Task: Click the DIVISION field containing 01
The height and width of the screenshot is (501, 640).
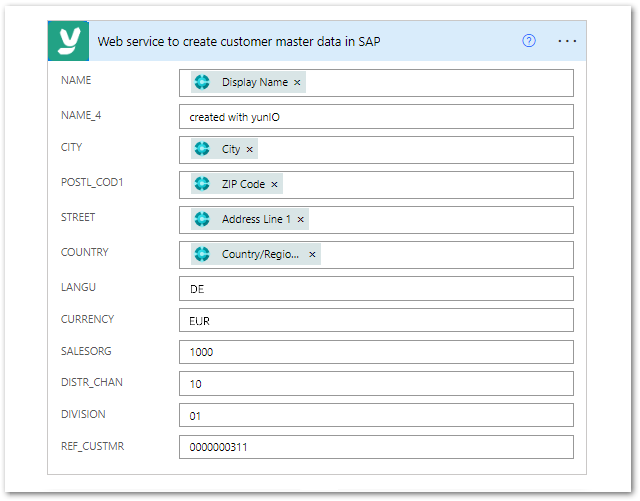Action: (376, 415)
